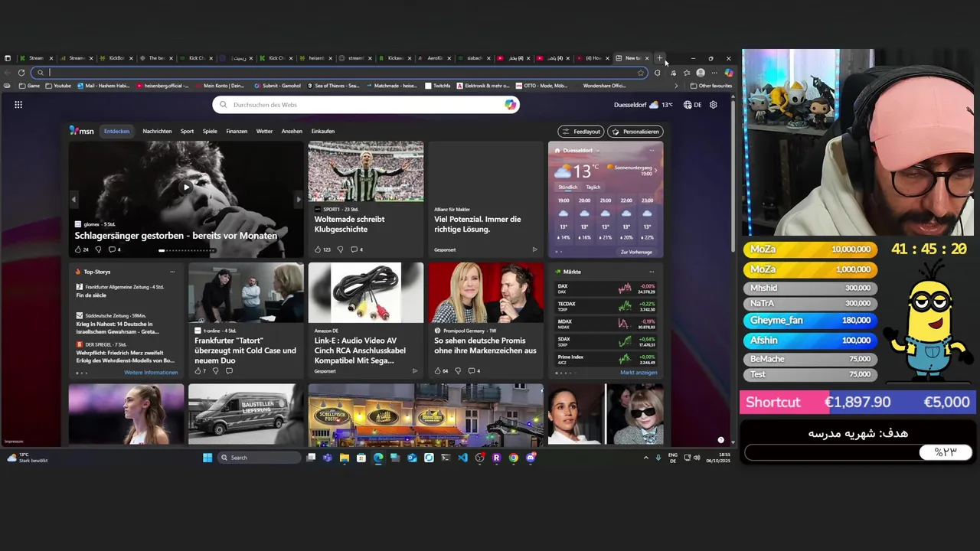Click the MSN web search field
980x551 pixels.
click(366, 105)
